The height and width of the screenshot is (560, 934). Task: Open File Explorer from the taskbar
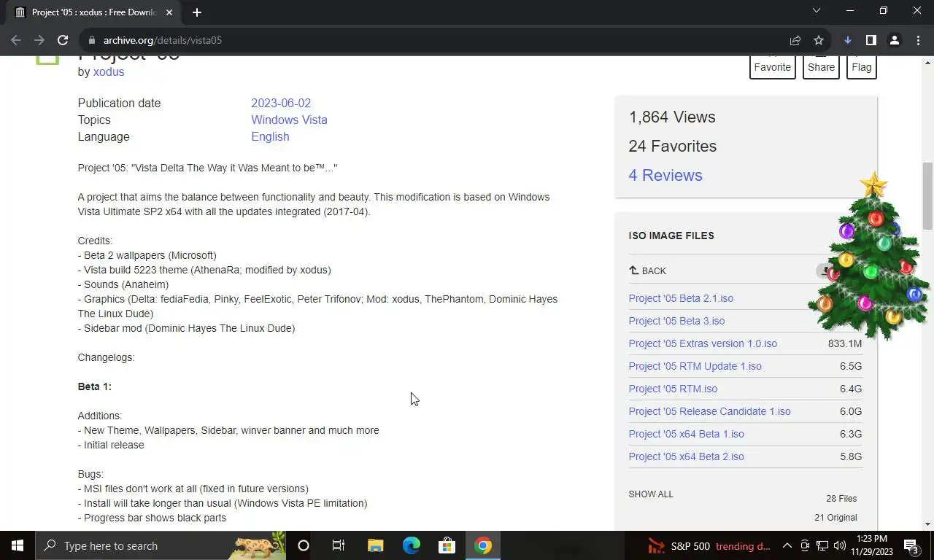coord(375,545)
